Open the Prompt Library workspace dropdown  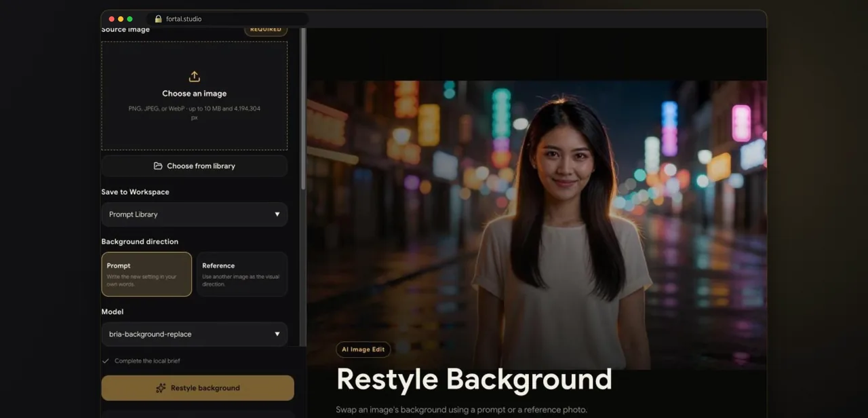(194, 214)
